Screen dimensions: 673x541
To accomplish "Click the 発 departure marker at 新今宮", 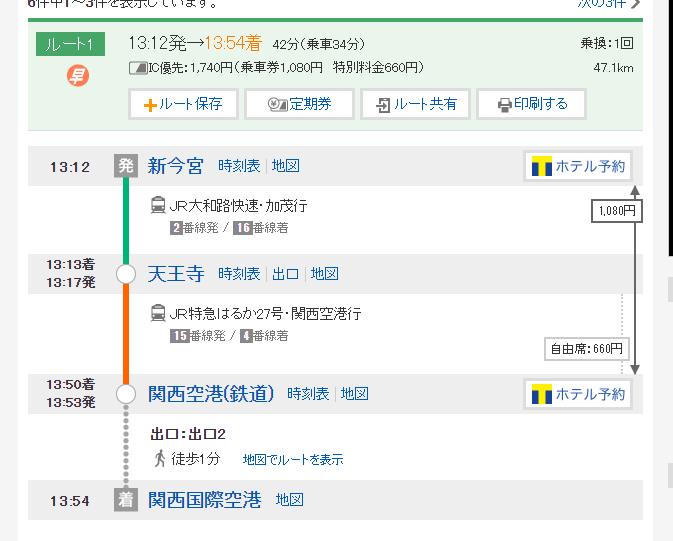I will coord(125,166).
